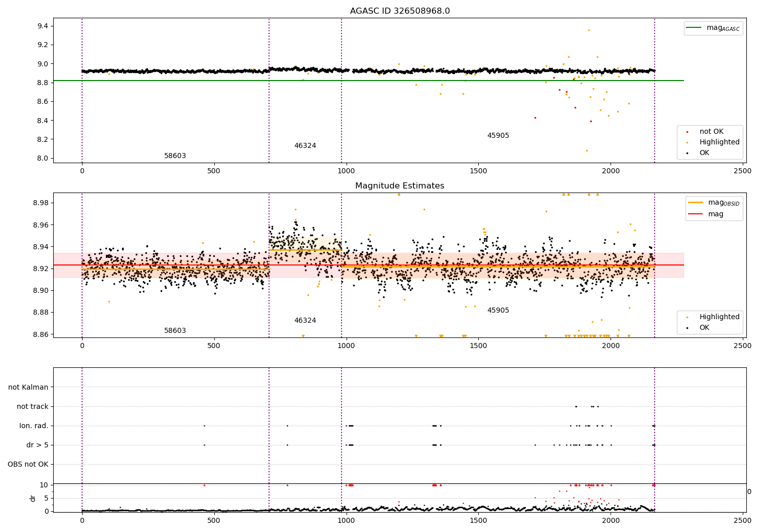
Task: Click the green mag AGASC horizontal line in the top plot
Action: click(368, 81)
